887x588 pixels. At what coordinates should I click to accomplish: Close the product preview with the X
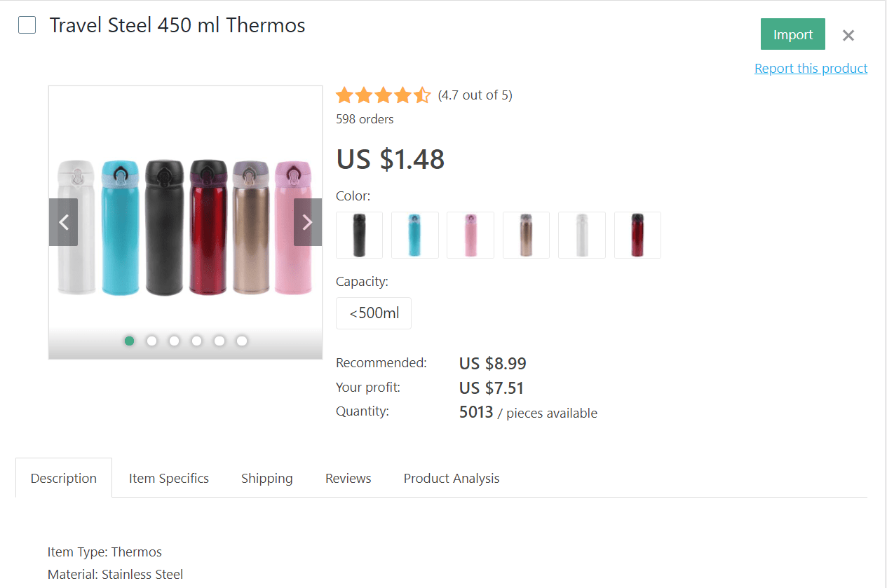click(848, 35)
